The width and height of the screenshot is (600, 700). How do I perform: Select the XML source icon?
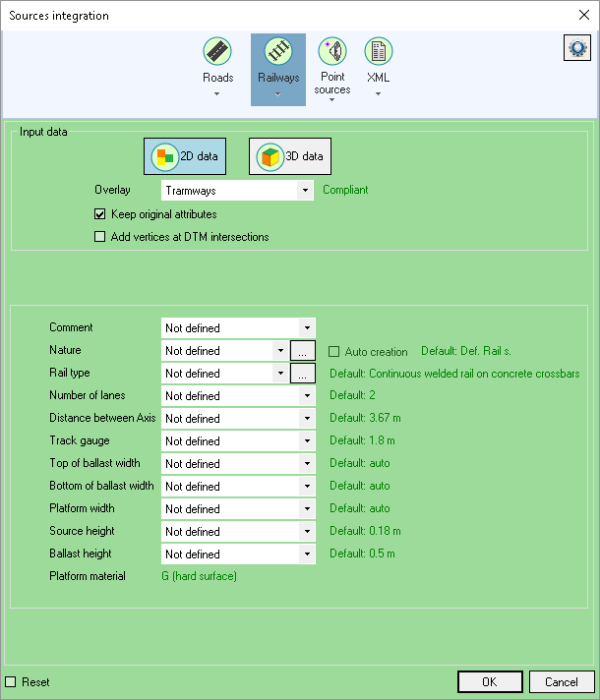pyautogui.click(x=378, y=51)
